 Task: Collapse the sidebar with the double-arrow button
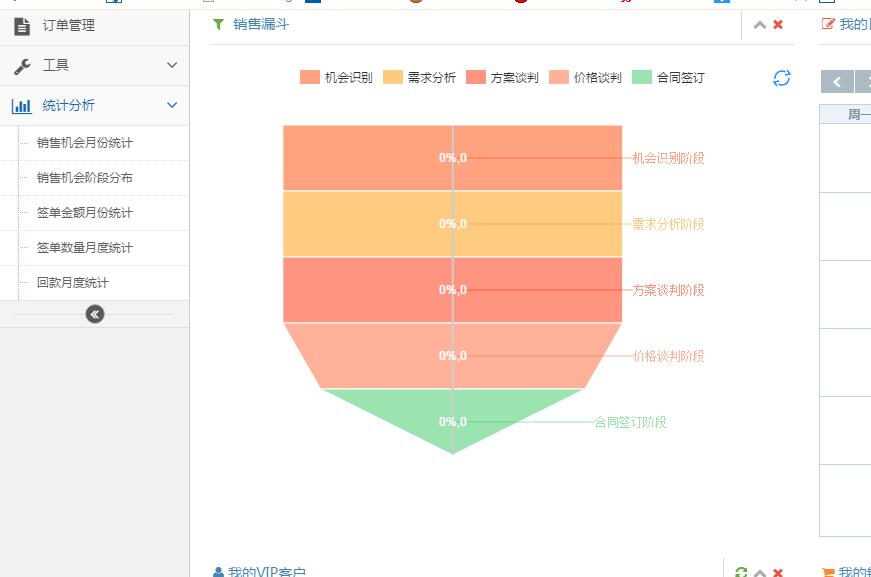click(95, 314)
